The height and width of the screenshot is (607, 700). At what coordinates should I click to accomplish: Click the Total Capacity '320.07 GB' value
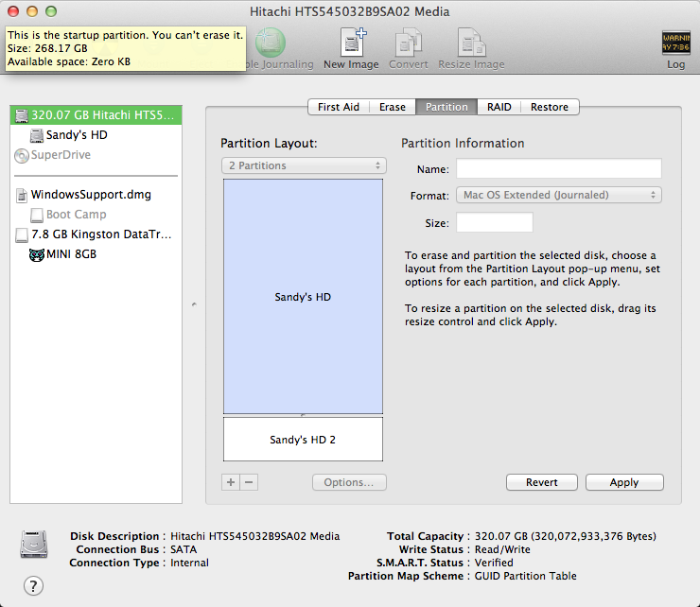click(x=565, y=536)
